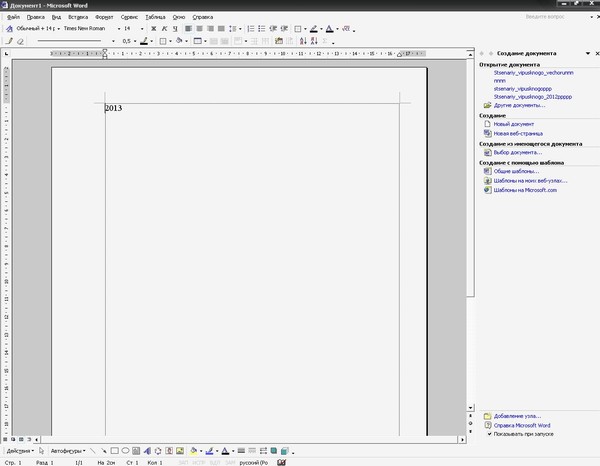Image resolution: width=600 pixels, height=466 pixels.
Task: Select the table Eraser tool
Action: 20,41
